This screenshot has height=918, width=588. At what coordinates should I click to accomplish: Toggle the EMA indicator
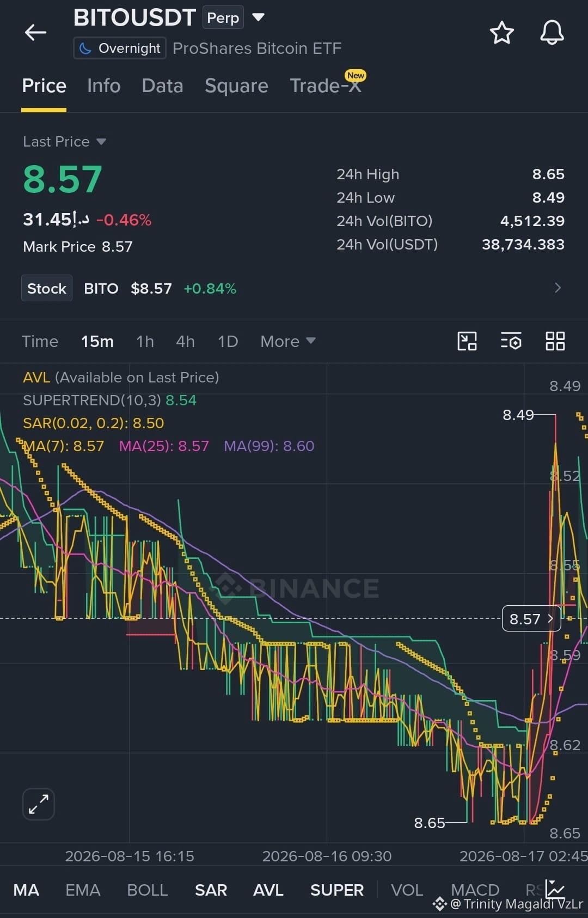83,890
